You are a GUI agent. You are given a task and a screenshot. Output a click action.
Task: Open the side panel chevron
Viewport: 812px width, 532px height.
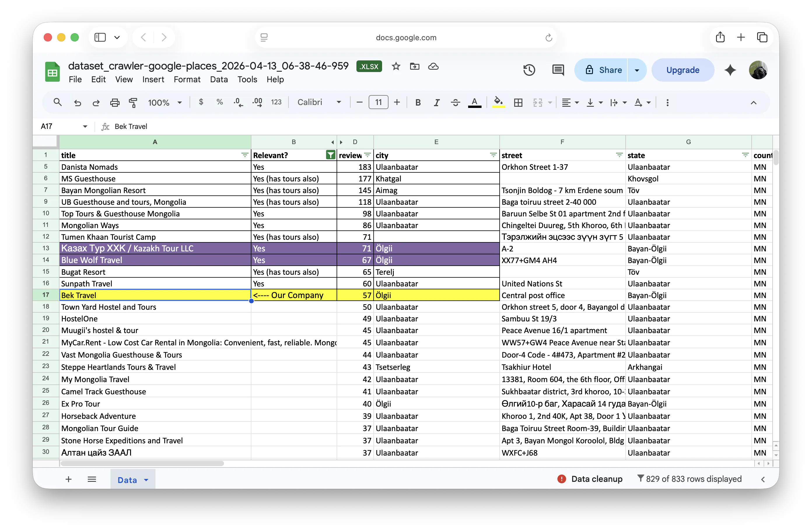click(763, 479)
